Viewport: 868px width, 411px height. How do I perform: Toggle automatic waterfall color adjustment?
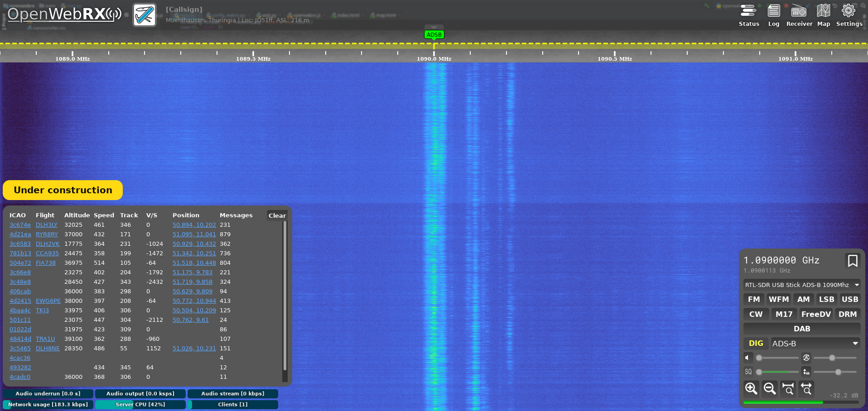pos(806,358)
